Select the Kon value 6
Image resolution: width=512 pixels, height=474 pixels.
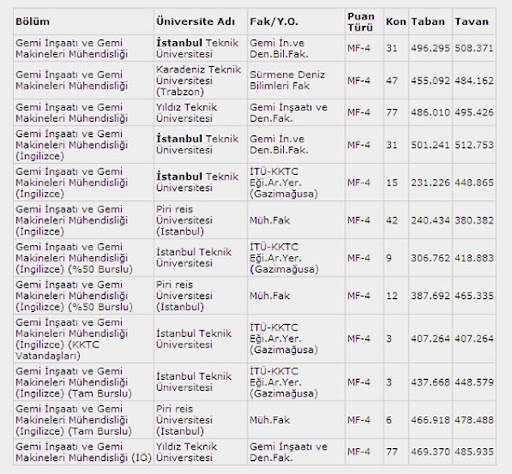[389, 420]
